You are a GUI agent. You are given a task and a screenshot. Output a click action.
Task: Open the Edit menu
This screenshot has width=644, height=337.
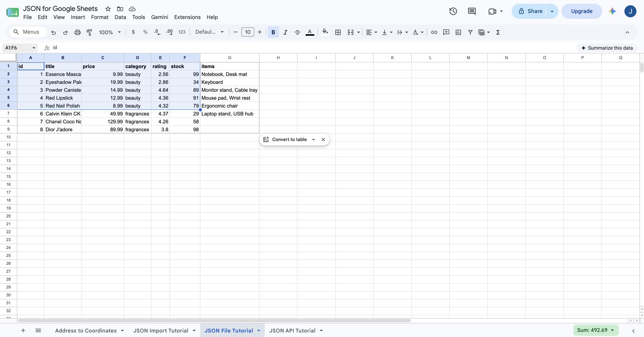(x=43, y=17)
